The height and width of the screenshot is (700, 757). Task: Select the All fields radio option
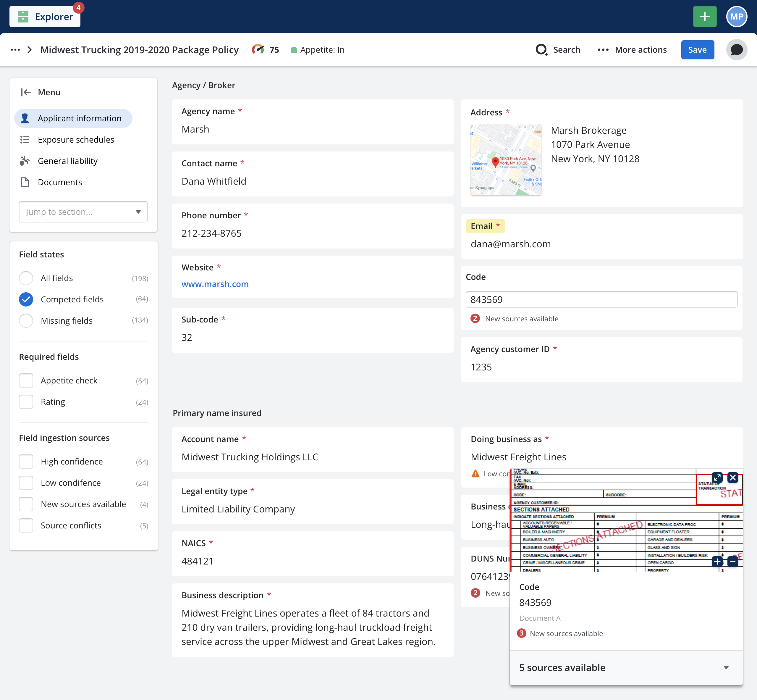coord(26,278)
